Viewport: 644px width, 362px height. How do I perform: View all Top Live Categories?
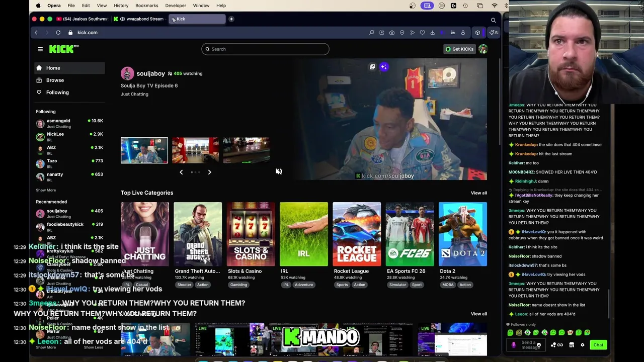479,193
